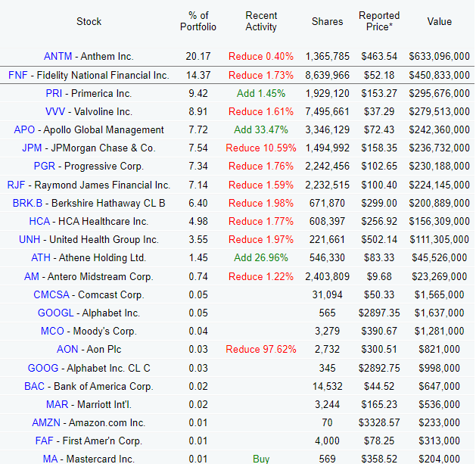Select the shares figure 14,532
Screen dimensions: 476x464
(327, 386)
